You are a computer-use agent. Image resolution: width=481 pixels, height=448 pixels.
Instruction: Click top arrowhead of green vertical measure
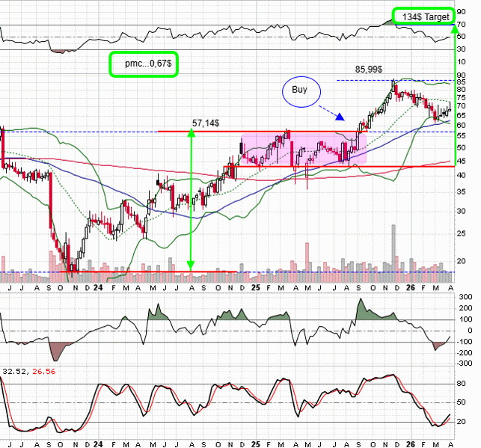tap(191, 133)
